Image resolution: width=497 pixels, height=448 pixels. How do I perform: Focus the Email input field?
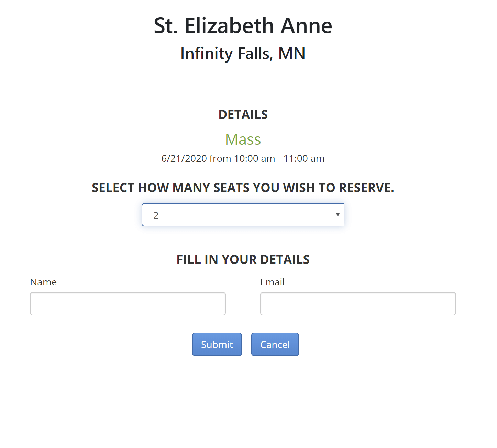pyautogui.click(x=358, y=304)
